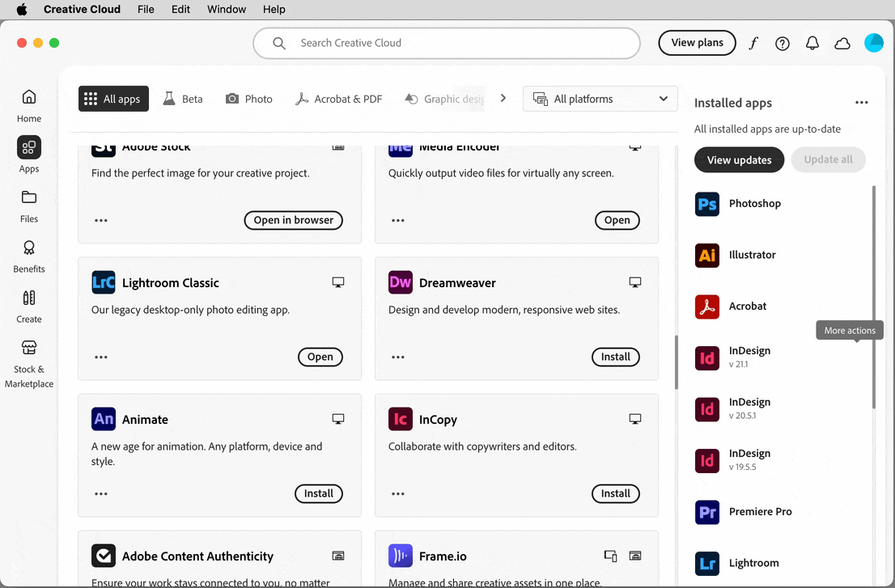Screen dimensions: 895x588
Task: Expand more category filters with chevron
Action: coord(503,98)
